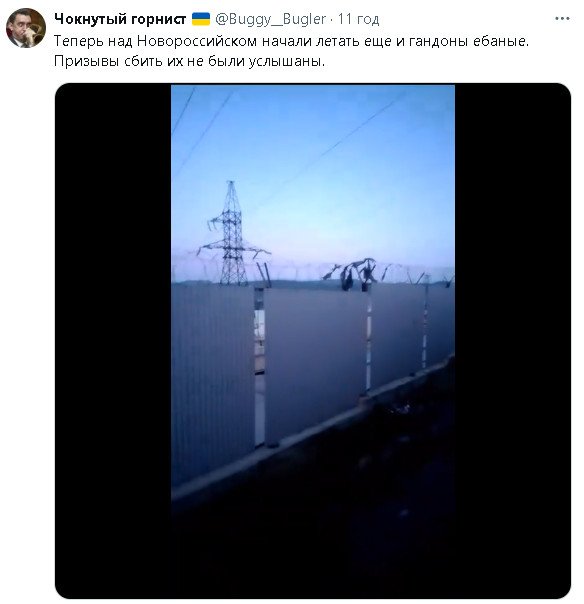Click the electricity pylon in the video
The height and width of the screenshot is (604, 584).
tap(232, 233)
